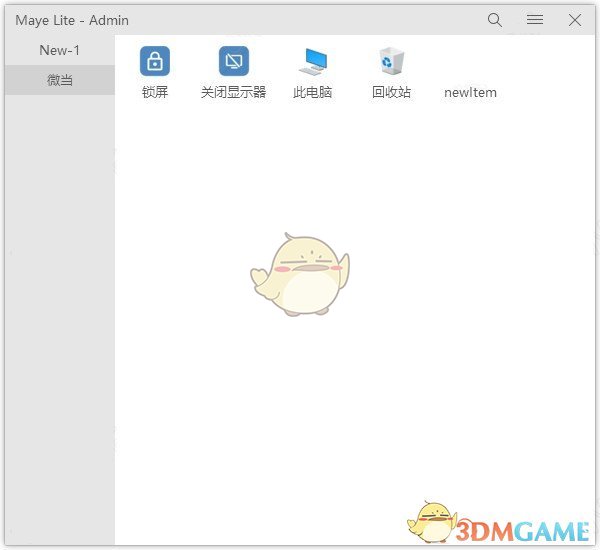Switch to the New-1 tab
Screen dimensions: 600x550
click(x=60, y=50)
